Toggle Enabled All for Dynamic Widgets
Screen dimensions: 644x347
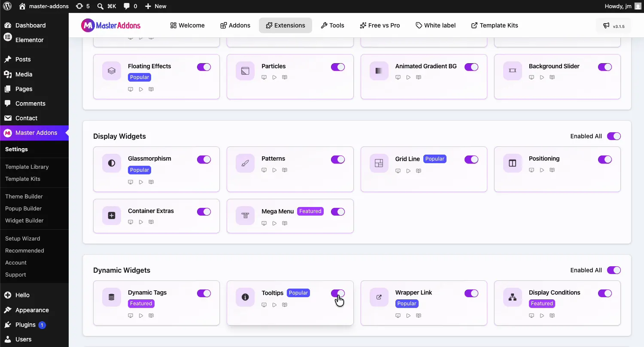pos(614,270)
